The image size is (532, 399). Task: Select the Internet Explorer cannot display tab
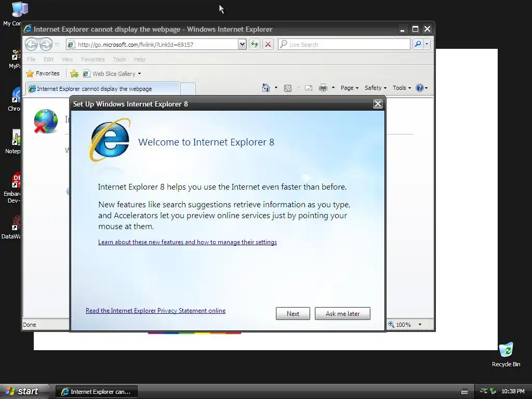click(103, 88)
